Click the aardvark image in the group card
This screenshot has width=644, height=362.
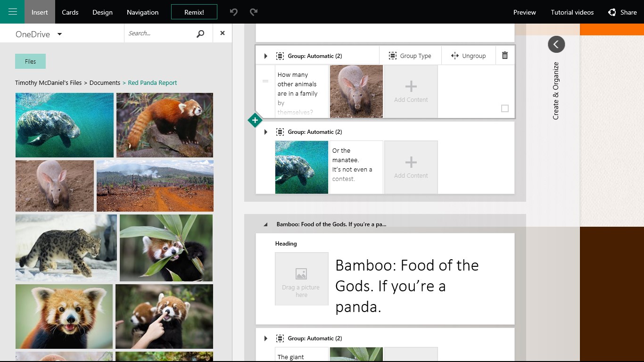pyautogui.click(x=356, y=91)
